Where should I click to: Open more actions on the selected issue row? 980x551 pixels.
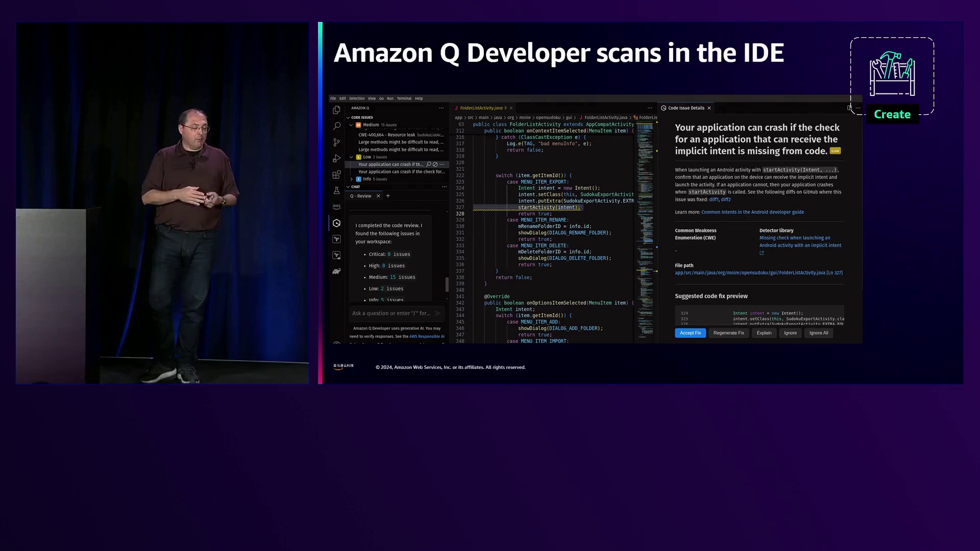(442, 164)
